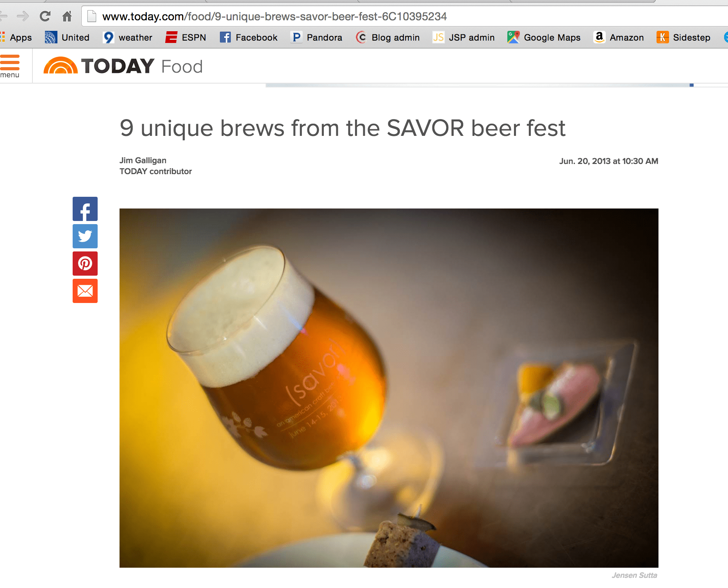
Task: Open the Amazon bookmark
Action: point(619,37)
